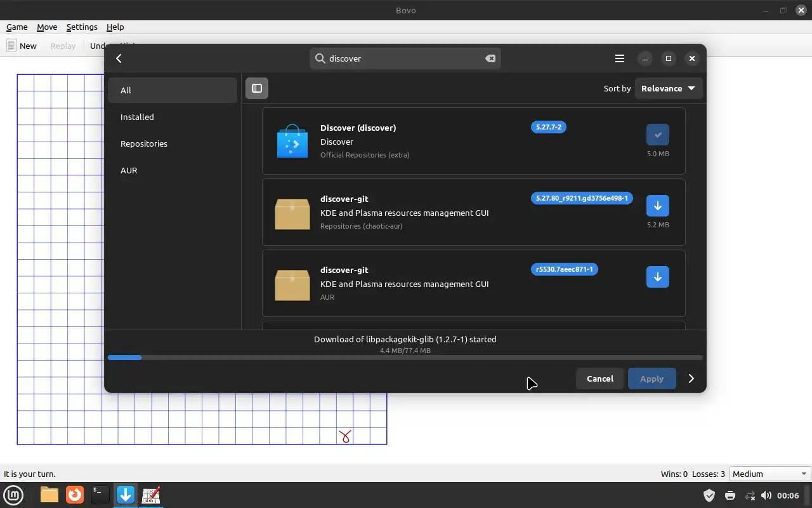Select the Repositories category
This screenshot has width=812, height=508.
[x=173, y=144]
